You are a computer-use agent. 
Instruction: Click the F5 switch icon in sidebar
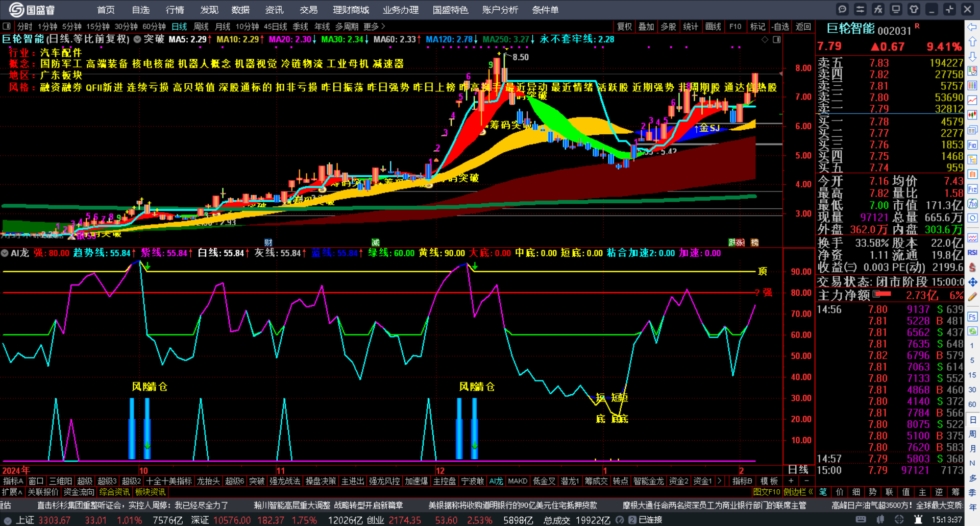[x=972, y=317]
